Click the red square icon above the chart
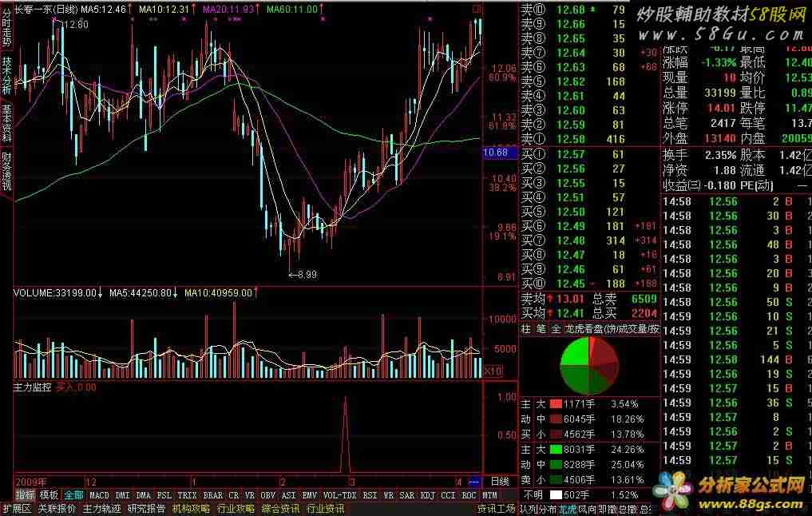Image resolution: width=812 pixels, height=516 pixels. (x=477, y=10)
